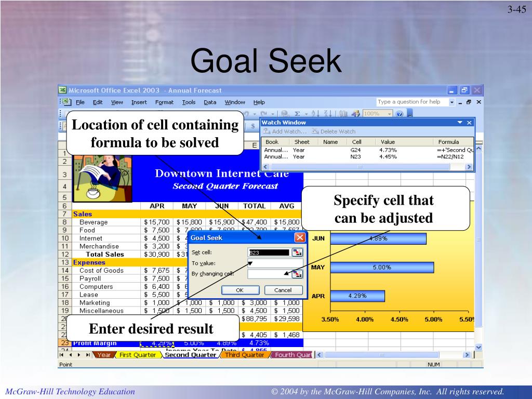Screen dimensions: 532x399
Task: Click worksheet vertical scrollbar down arrow
Action: 478,347
